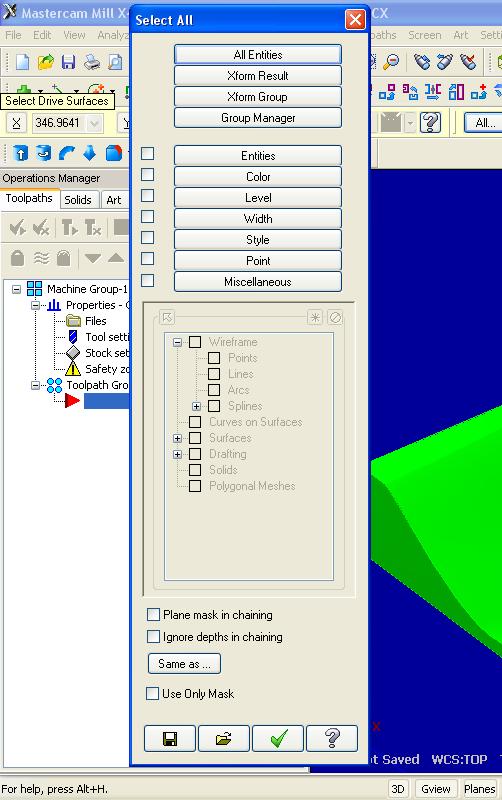
Task: Check the Plane mask in chaining option
Action: click(x=153, y=614)
